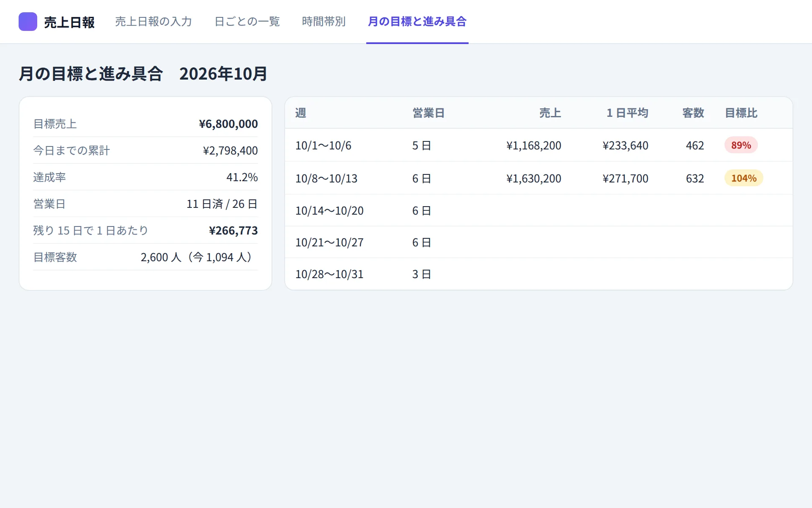Click the 目標売上 label
This screenshot has height=508, width=812.
pos(55,124)
